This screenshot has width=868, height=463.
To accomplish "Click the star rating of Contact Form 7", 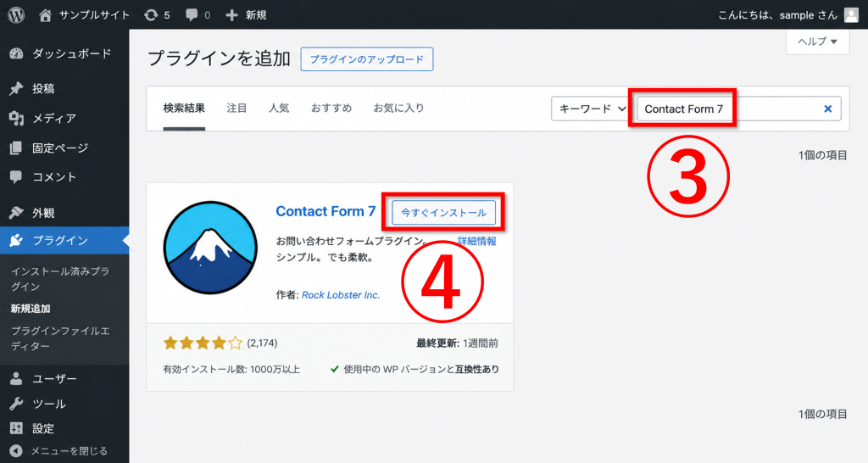I will point(203,343).
